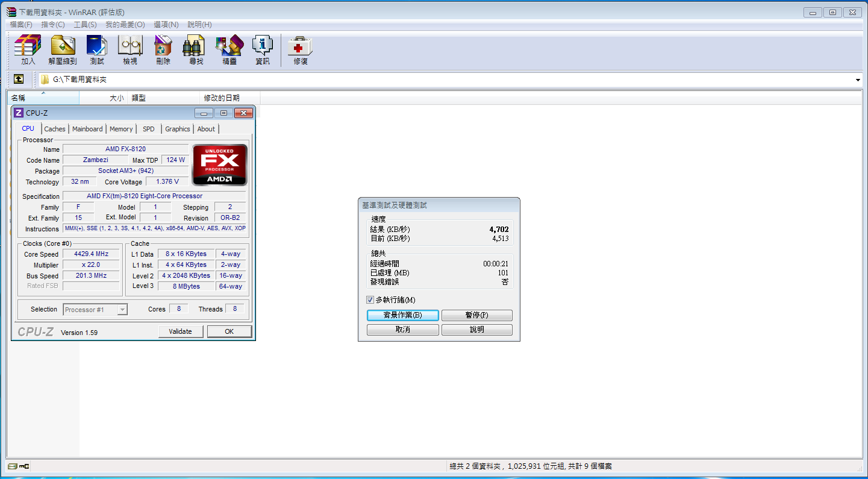The height and width of the screenshot is (479, 868).
Task: Click the Cancel (取消) button
Action: pos(402,330)
